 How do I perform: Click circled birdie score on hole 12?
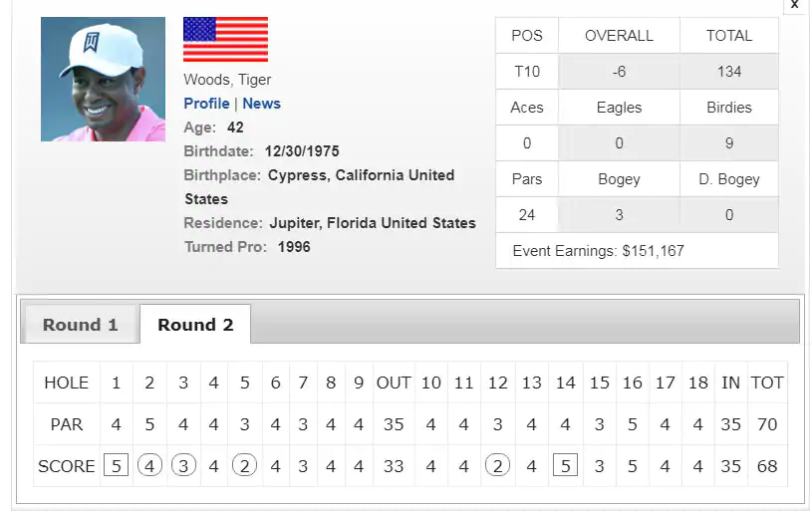497,465
